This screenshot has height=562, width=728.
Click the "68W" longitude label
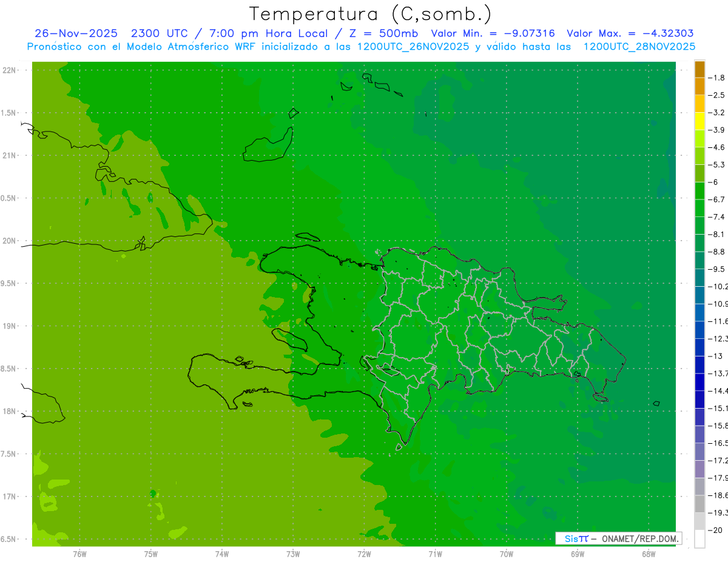[649, 554]
